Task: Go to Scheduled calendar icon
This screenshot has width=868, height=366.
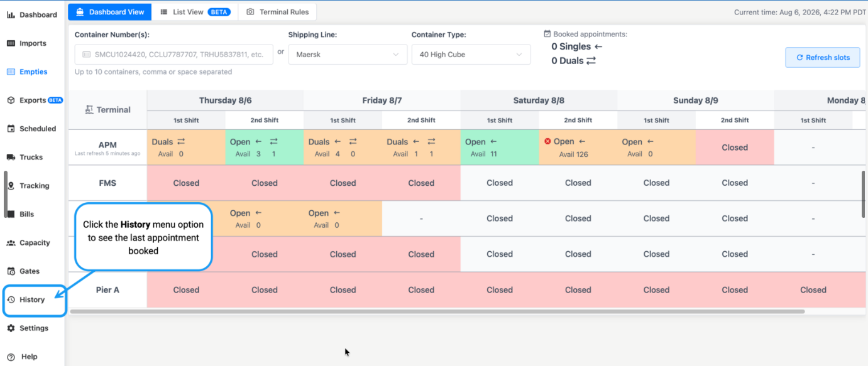Action: [x=11, y=129]
